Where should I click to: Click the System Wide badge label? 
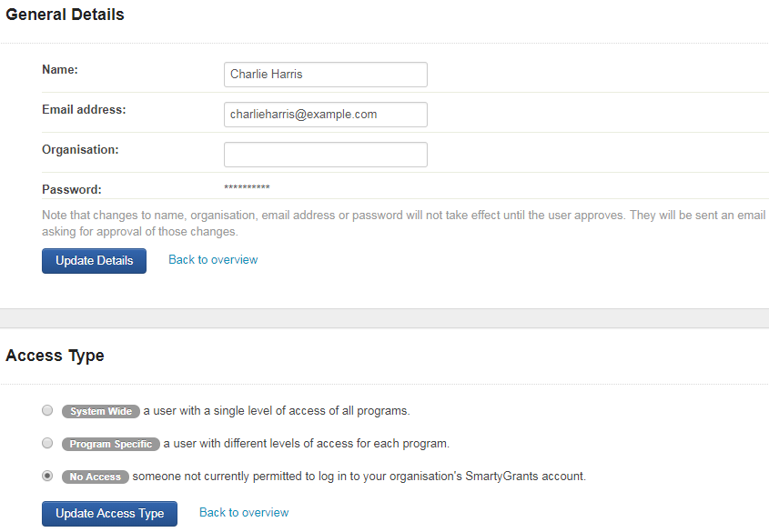coord(101,411)
